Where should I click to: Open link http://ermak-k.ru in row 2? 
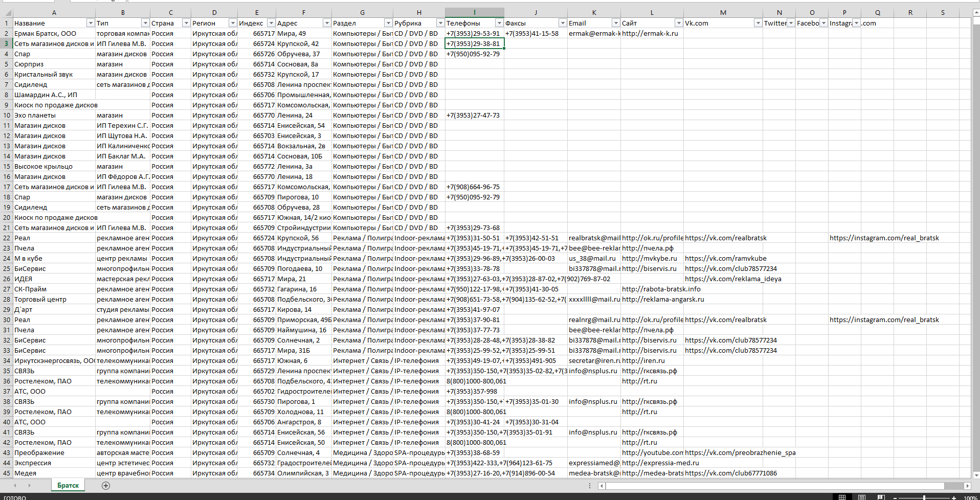650,33
